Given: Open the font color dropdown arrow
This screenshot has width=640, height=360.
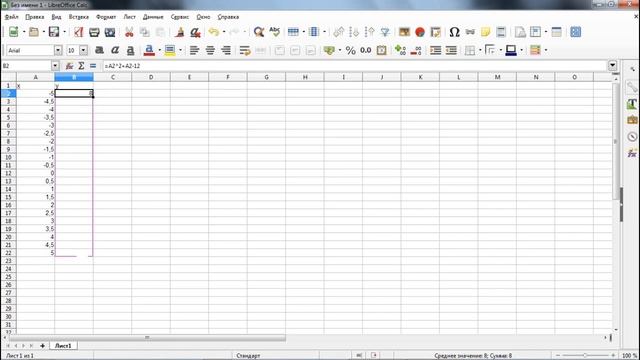Looking at the screenshot, I should (x=160, y=50).
